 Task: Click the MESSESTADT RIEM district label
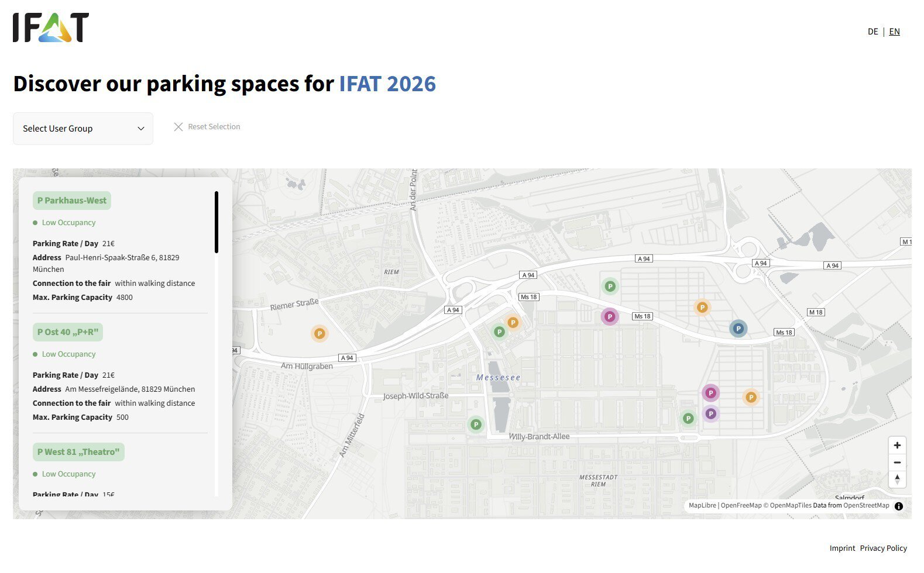click(598, 481)
